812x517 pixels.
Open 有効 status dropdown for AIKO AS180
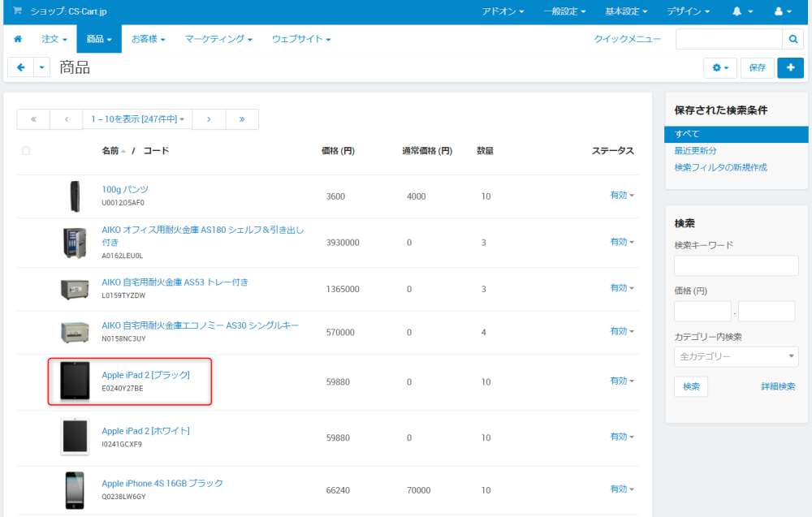pos(622,242)
